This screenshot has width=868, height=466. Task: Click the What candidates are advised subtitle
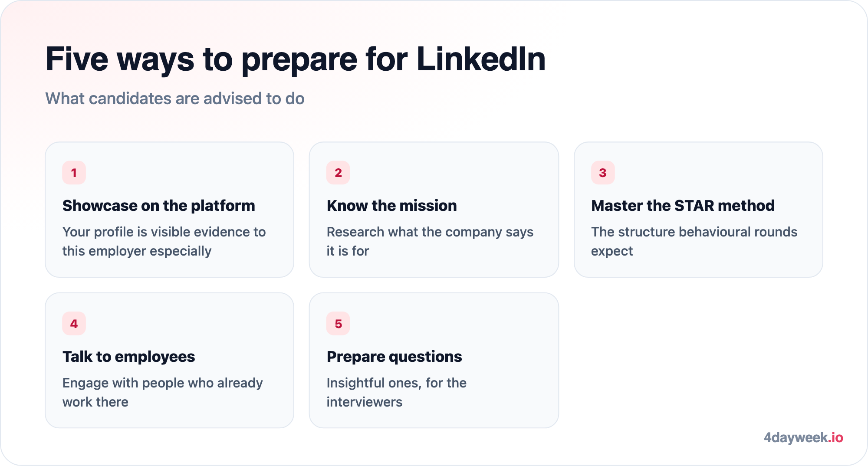point(175,98)
